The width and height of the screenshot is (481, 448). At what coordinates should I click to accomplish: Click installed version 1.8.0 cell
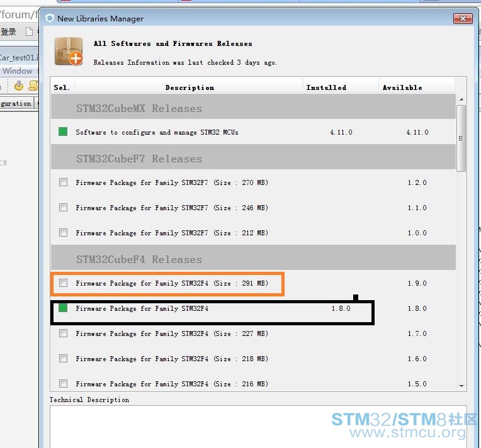click(x=341, y=308)
